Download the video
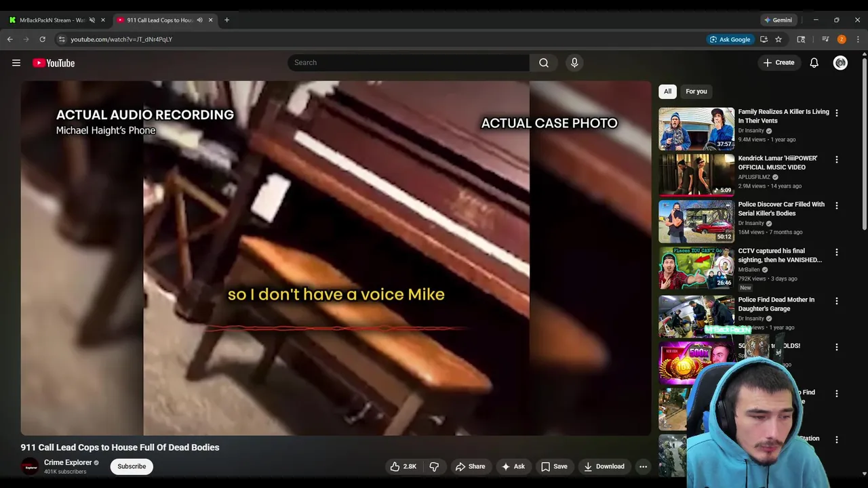Viewport: 868px width, 488px height. click(x=604, y=466)
